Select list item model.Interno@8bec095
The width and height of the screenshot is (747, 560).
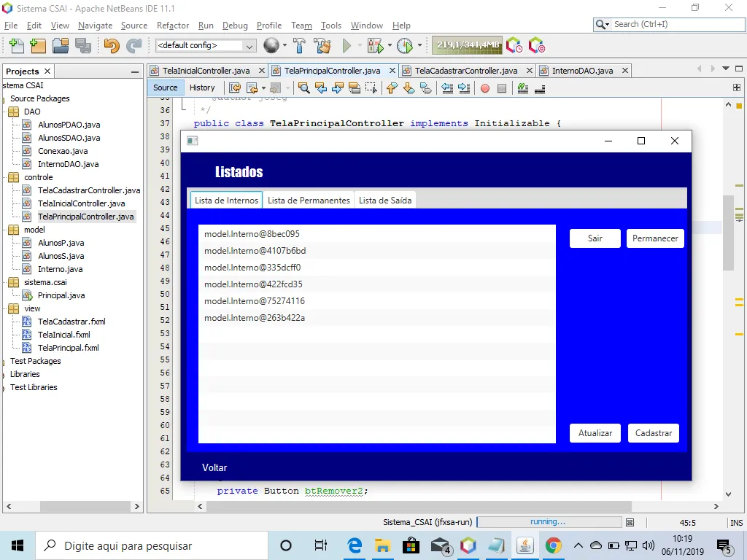tap(377, 234)
